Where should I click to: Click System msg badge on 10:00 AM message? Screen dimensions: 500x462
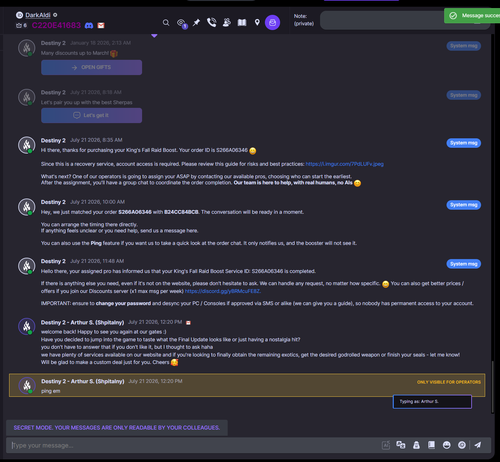click(x=464, y=205)
